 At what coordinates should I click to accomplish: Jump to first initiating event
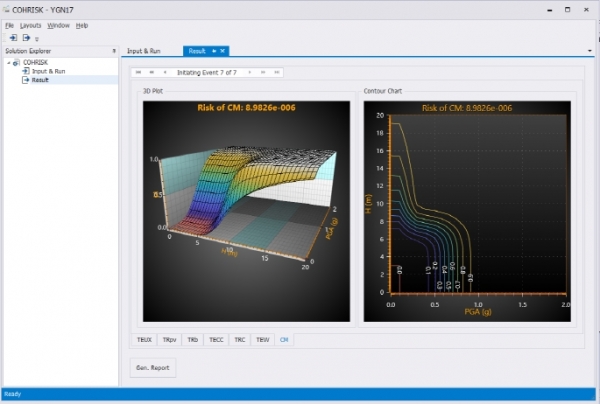pyautogui.click(x=139, y=72)
